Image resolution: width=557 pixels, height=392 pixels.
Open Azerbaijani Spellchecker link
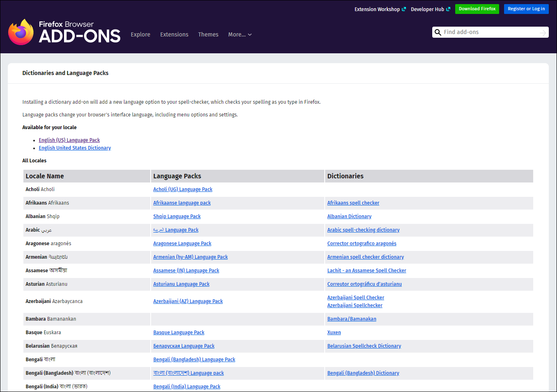[355, 305]
